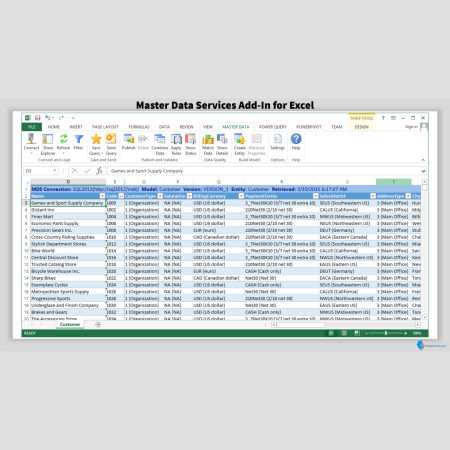
Task: Switch to the FORMULAS tab
Action: click(x=139, y=127)
